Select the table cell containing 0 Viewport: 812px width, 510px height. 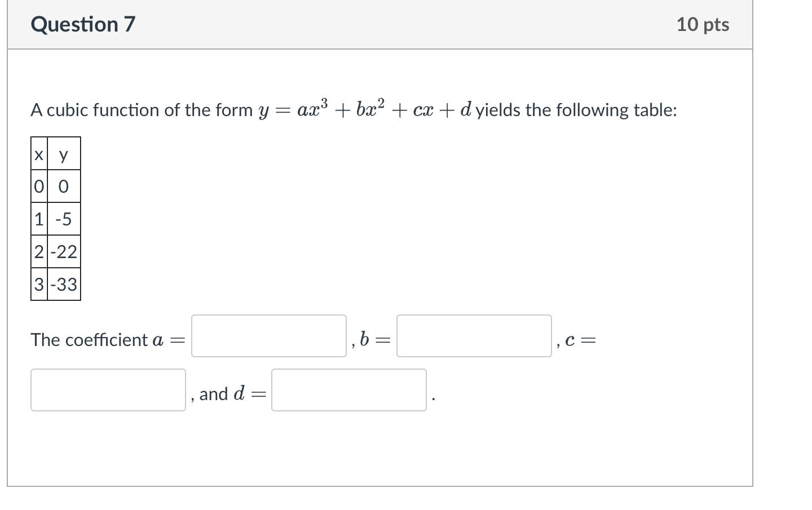63,187
